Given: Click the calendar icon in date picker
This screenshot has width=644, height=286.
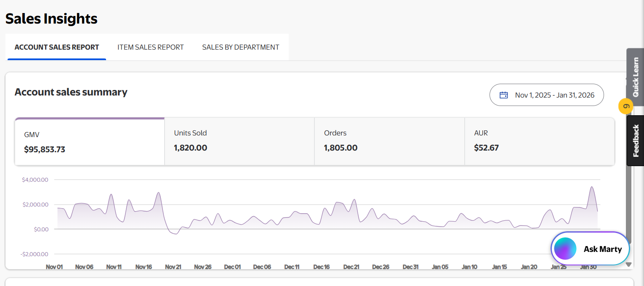Looking at the screenshot, I should click(x=503, y=95).
